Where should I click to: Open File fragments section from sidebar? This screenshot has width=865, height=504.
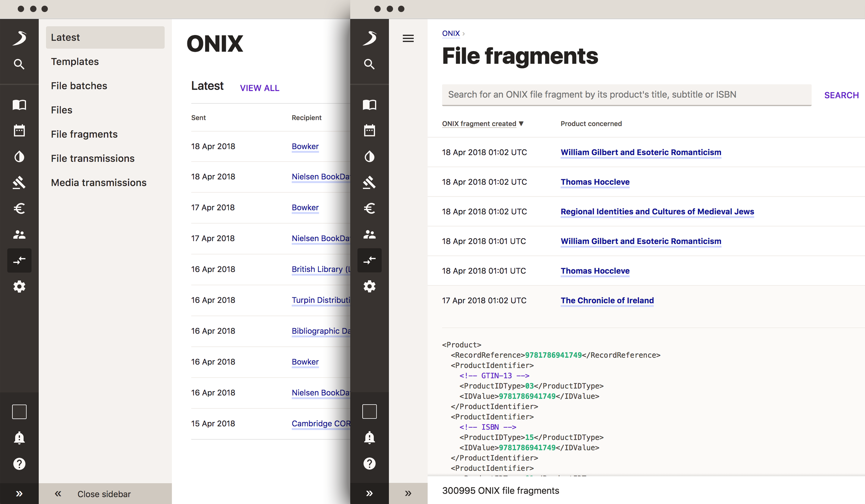(83, 134)
